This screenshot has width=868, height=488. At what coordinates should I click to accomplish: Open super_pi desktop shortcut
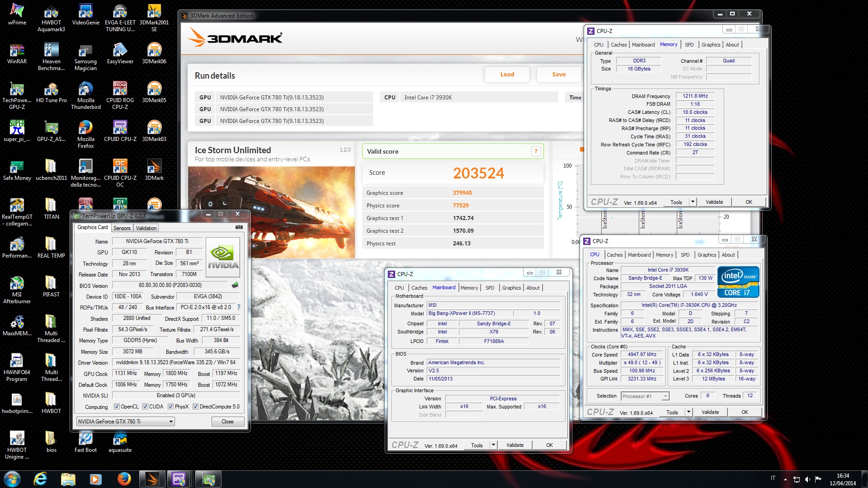(17, 131)
